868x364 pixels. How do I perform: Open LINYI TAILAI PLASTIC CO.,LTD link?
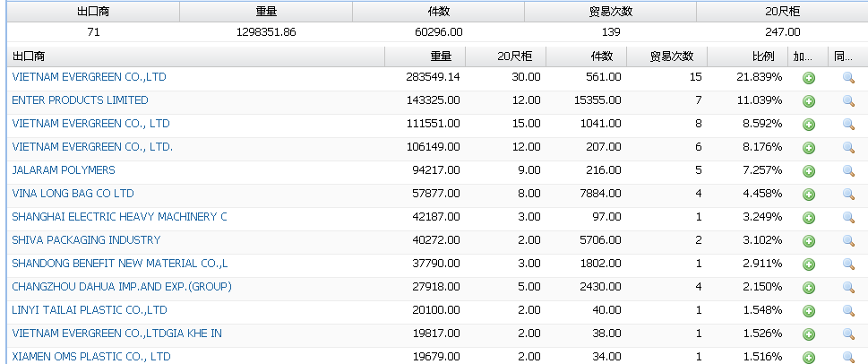pyautogui.click(x=89, y=309)
